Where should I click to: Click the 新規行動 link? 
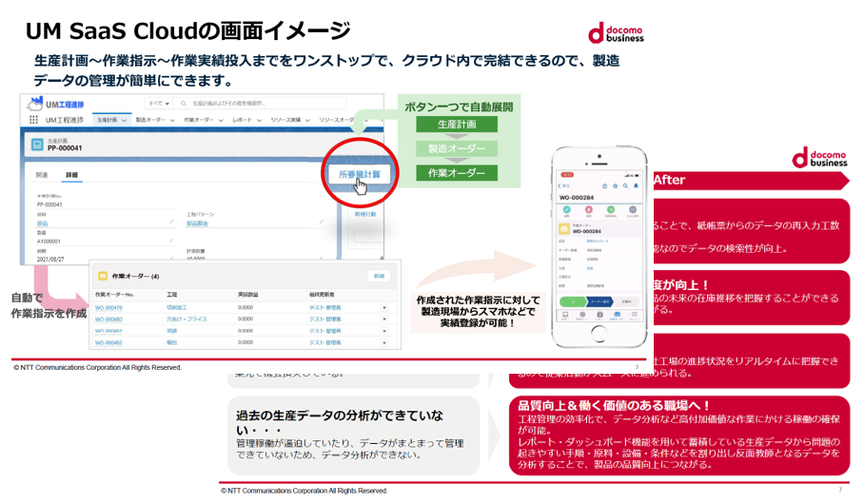[365, 214]
